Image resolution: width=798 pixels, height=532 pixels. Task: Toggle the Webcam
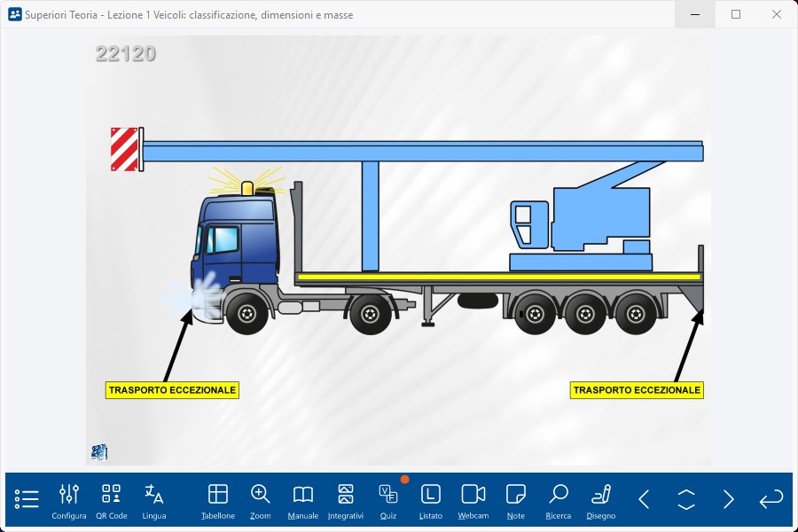point(473,500)
